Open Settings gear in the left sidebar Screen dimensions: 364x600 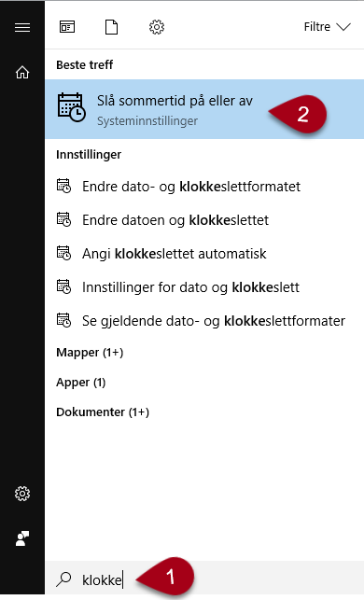tap(22, 494)
